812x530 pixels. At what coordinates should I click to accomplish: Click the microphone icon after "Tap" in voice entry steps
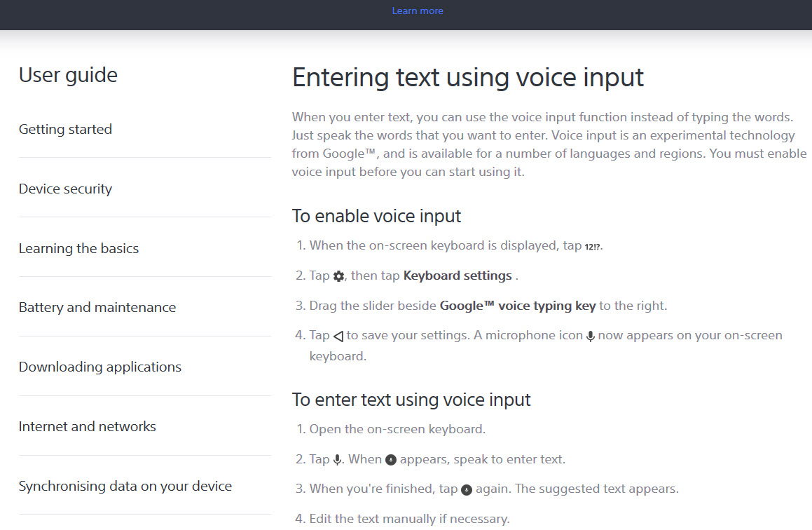(338, 460)
